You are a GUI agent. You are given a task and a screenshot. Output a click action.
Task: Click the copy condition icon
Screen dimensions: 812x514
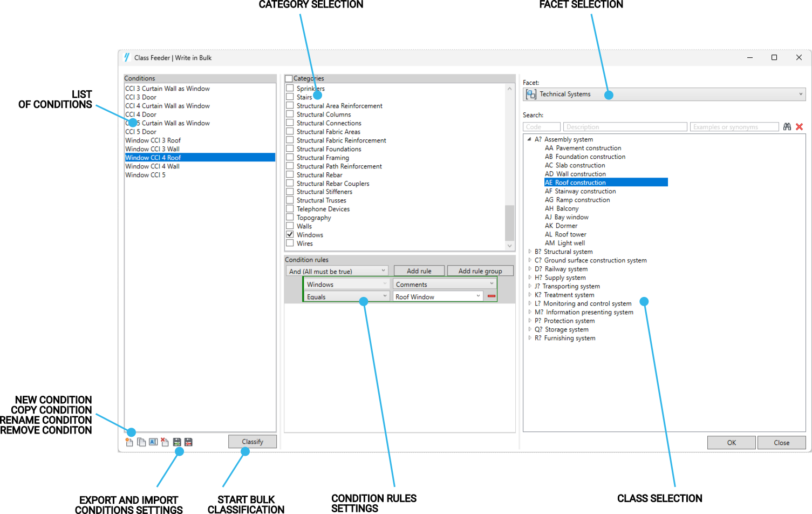pyautogui.click(x=141, y=442)
